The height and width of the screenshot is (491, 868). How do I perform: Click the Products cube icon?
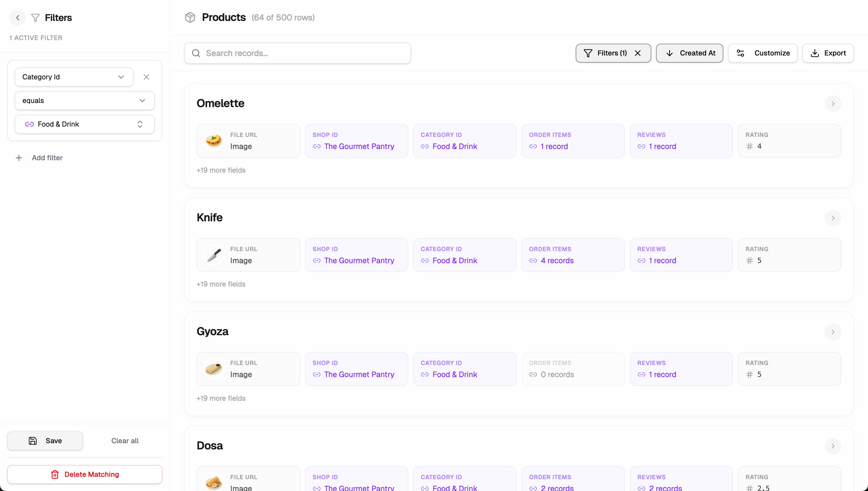click(x=190, y=17)
